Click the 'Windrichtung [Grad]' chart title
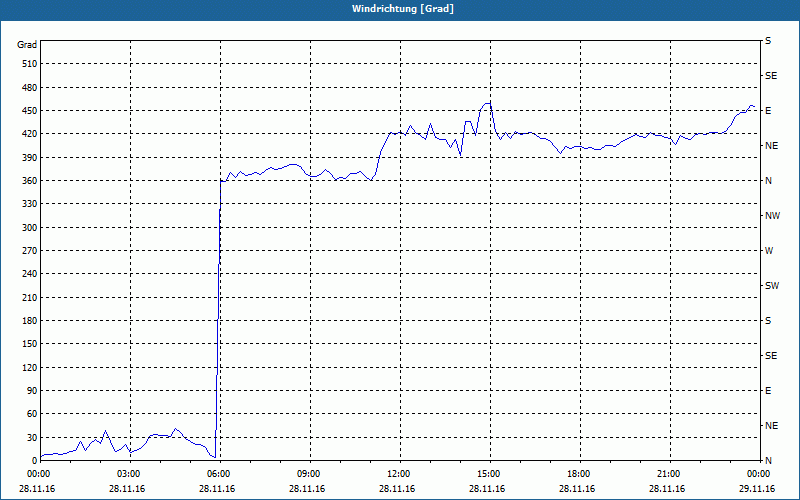 click(403, 9)
